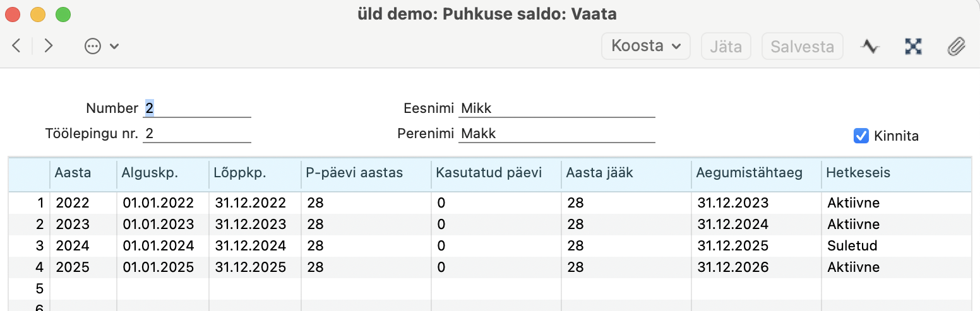This screenshot has width=980, height=311.
Task: Click the activity history wave icon
Action: pyautogui.click(x=870, y=46)
